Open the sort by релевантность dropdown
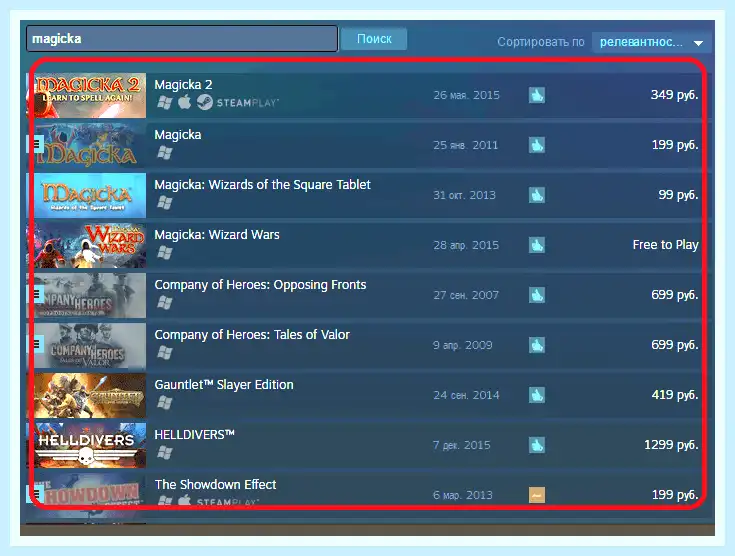 (x=652, y=42)
